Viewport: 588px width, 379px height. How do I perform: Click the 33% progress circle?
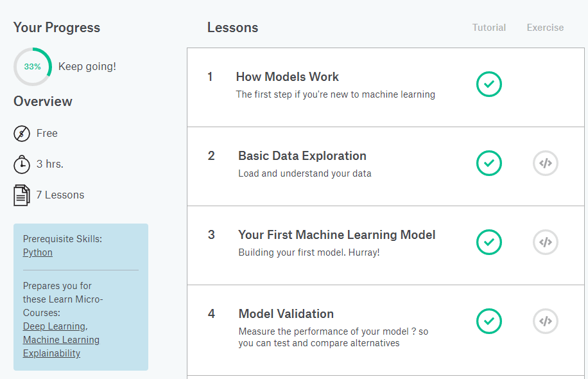click(32, 66)
